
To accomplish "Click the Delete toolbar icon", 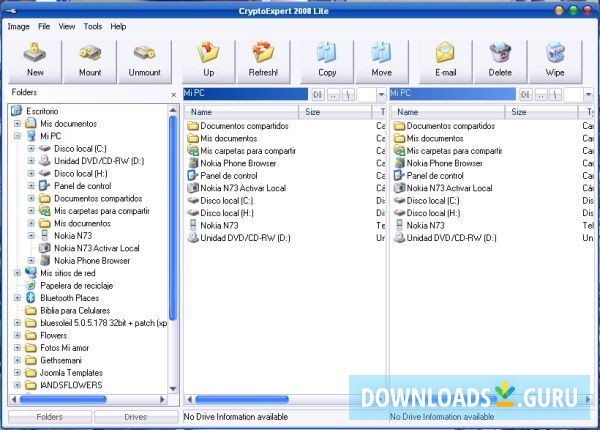I will click(x=501, y=61).
